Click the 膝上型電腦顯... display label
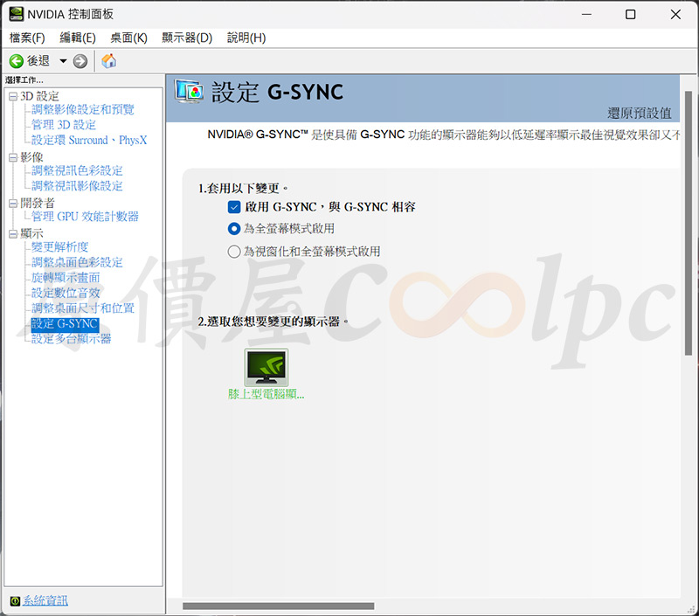 tap(266, 394)
